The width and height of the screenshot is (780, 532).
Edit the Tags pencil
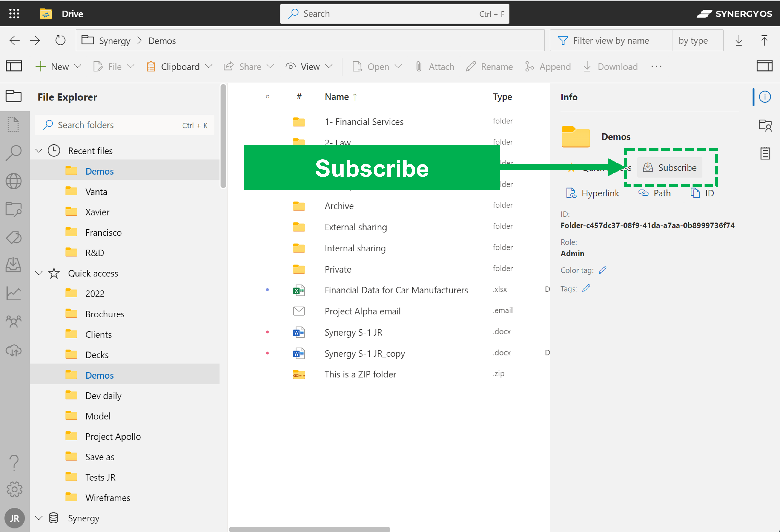coord(586,289)
